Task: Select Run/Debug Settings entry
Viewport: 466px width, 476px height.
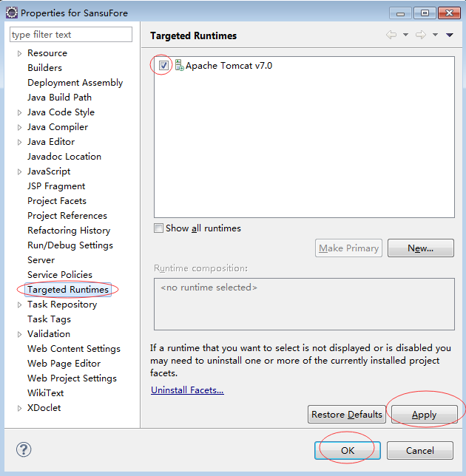Action: (70, 245)
